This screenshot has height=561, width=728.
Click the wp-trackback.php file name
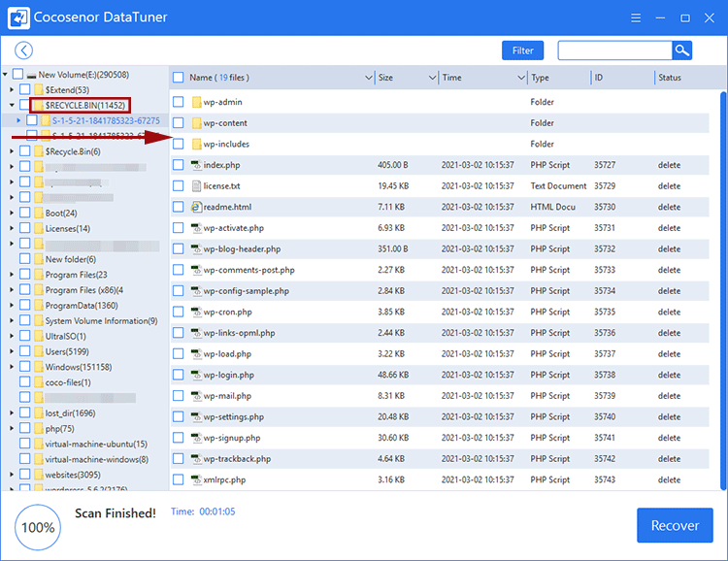coord(237,459)
